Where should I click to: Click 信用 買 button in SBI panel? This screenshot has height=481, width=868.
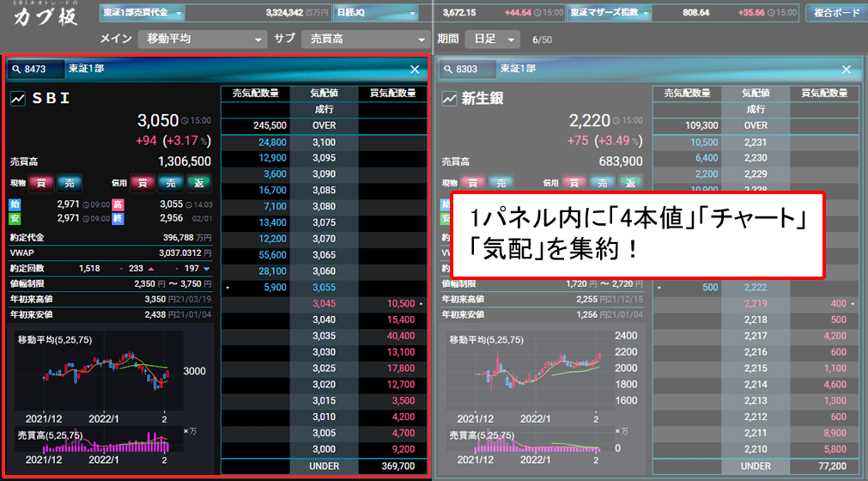143,183
